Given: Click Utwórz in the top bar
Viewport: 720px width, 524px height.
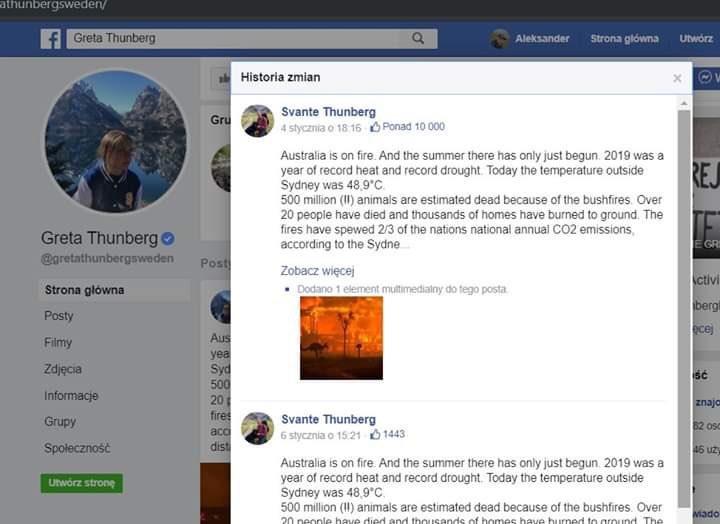Looking at the screenshot, I should (696, 39).
